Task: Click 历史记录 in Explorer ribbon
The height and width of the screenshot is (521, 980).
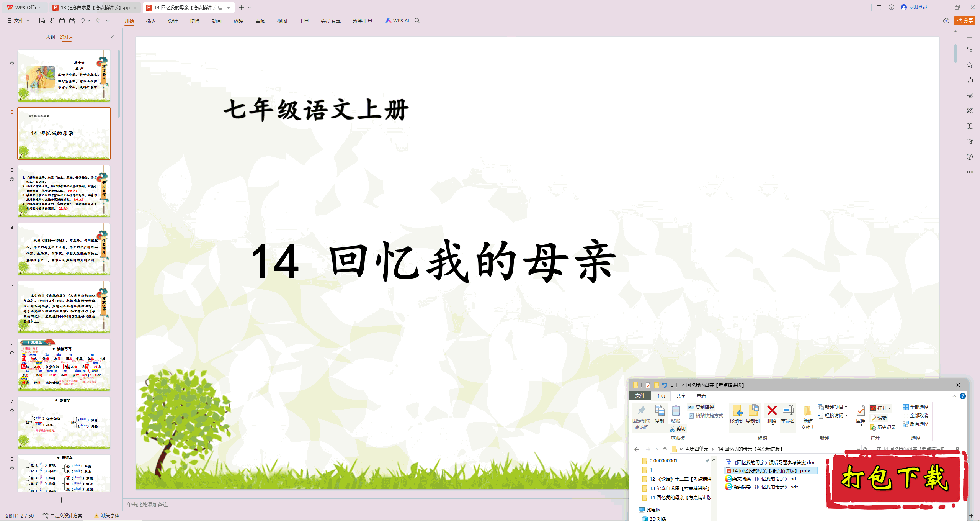Action: pyautogui.click(x=883, y=428)
